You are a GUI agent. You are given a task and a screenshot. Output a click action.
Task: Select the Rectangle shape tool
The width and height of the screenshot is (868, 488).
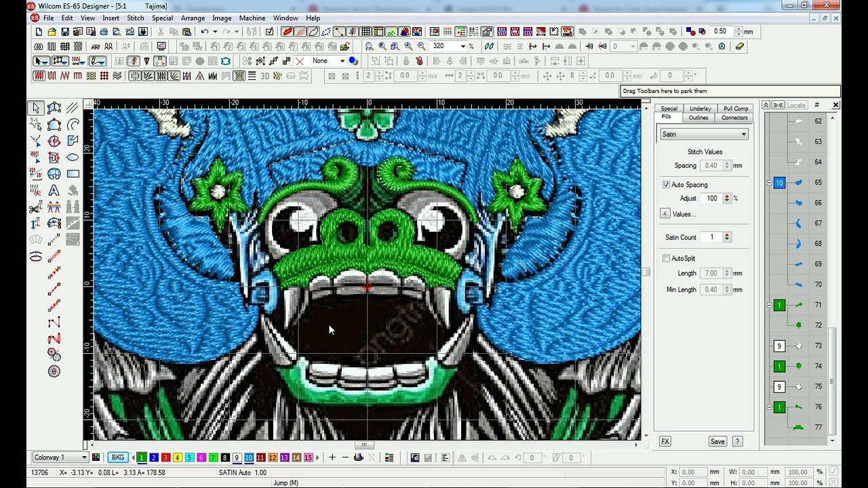pyautogui.click(x=73, y=174)
